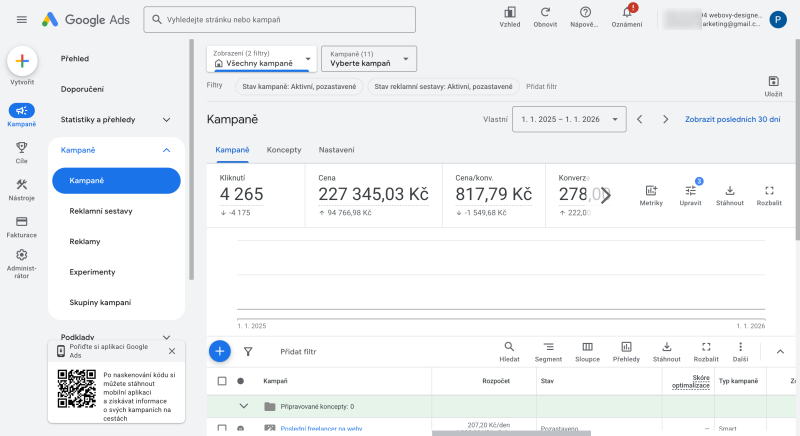Viewport: 800px width, 436px height.
Task: Click Přidat filtr in the table toolbar
Action: pyautogui.click(x=298, y=352)
